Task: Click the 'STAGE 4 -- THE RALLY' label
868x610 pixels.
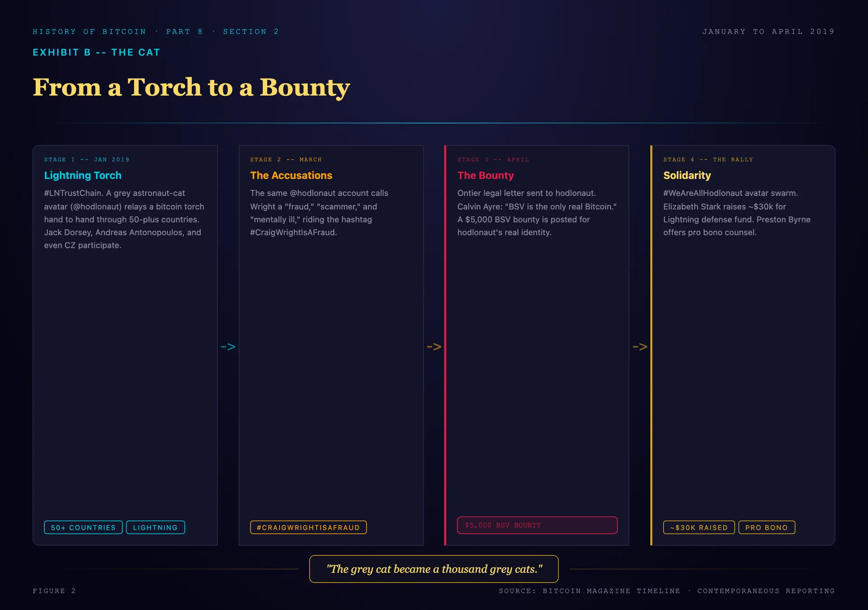Action: [708, 160]
